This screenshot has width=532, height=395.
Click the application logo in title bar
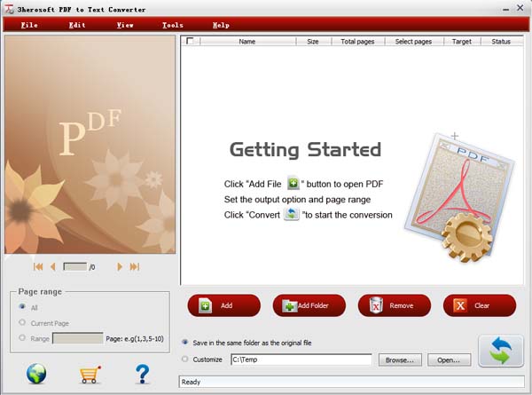[9, 9]
